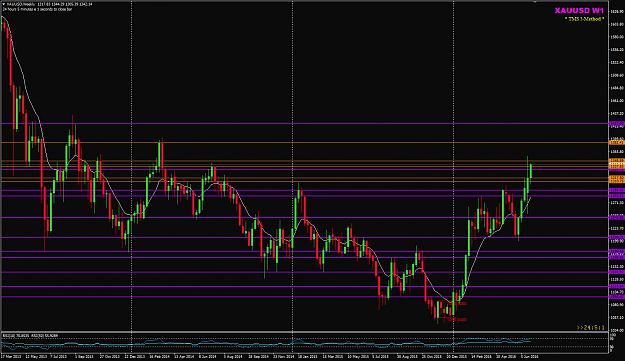Click the 5 Jun 2016 date on the time axis

[x=529, y=357]
